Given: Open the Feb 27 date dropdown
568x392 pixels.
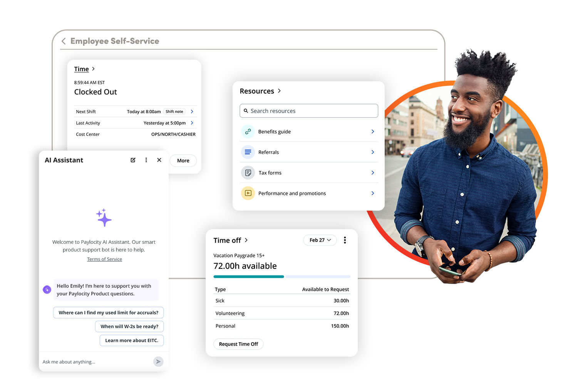Looking at the screenshot, I should point(320,240).
